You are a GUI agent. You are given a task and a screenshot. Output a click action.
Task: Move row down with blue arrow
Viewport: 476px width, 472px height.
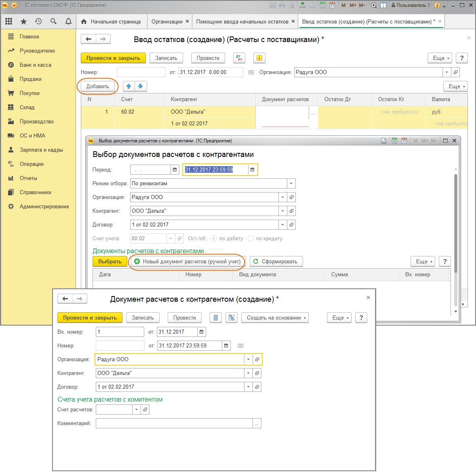[x=141, y=86]
